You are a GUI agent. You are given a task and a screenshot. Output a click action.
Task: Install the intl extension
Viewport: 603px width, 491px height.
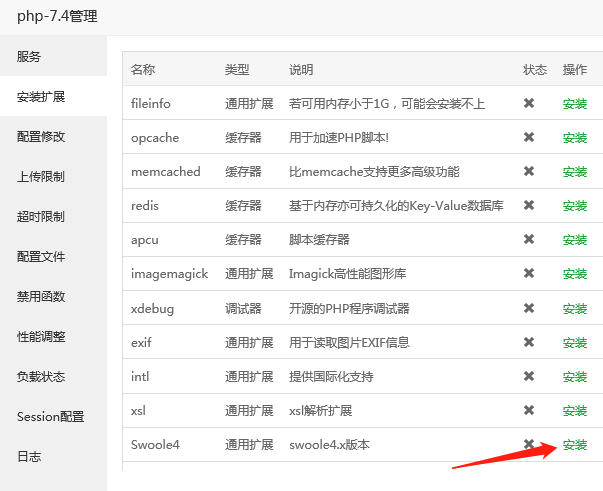(575, 376)
